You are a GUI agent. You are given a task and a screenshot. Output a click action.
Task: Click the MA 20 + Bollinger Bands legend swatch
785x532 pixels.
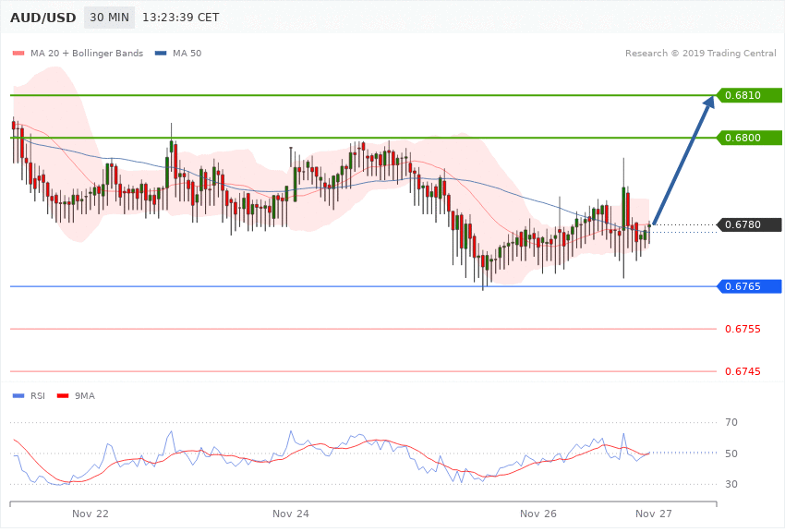18,53
